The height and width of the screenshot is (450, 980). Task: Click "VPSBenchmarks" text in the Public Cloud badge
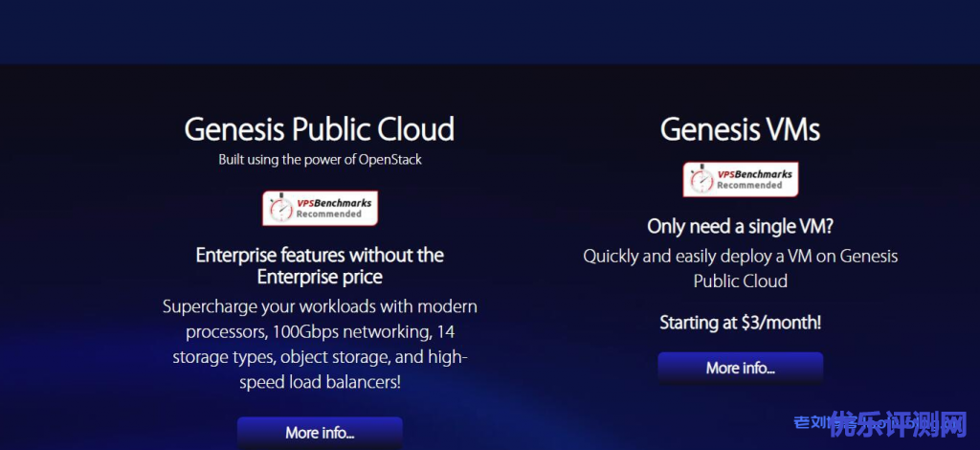pos(332,203)
